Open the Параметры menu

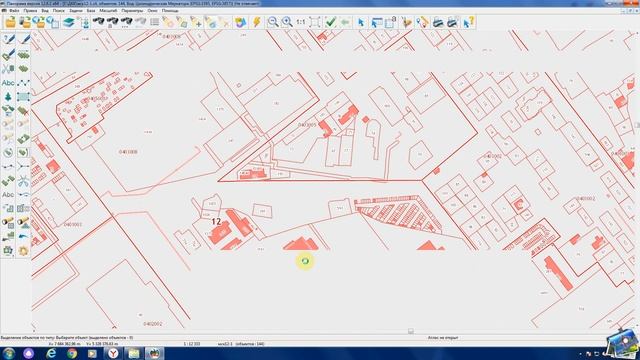[x=133, y=11]
